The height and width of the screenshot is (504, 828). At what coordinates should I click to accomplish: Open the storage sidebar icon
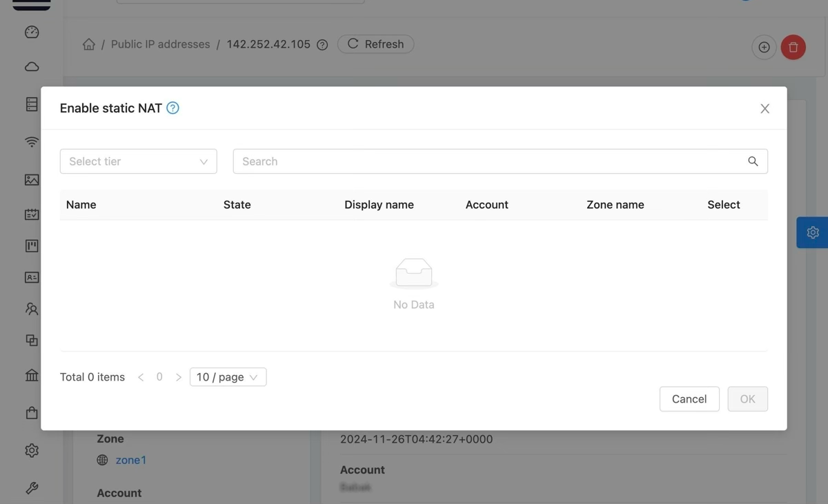point(32,104)
